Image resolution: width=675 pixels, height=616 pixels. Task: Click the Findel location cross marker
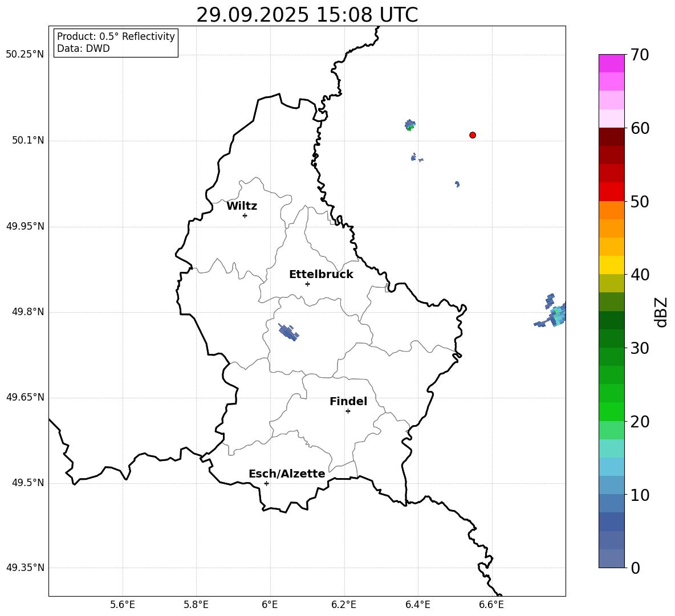[348, 411]
